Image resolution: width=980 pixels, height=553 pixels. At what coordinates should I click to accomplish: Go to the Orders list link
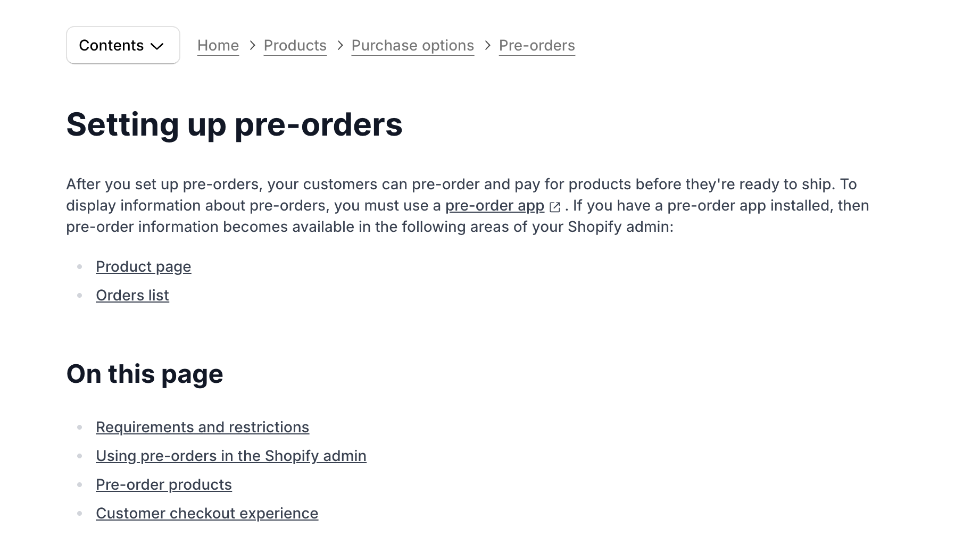(132, 295)
